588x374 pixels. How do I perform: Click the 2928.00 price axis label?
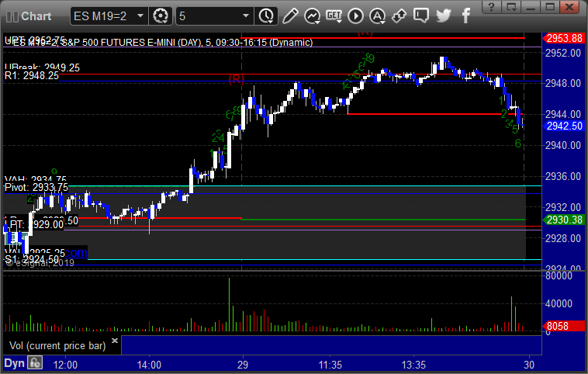click(x=563, y=238)
